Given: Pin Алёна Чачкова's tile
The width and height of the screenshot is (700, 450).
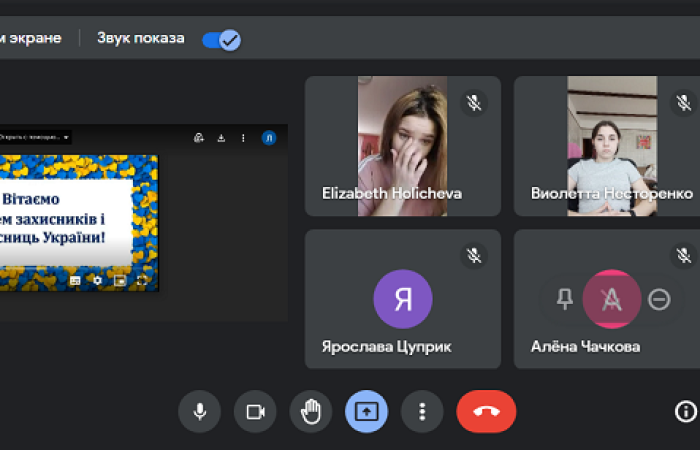Looking at the screenshot, I should (x=565, y=298).
